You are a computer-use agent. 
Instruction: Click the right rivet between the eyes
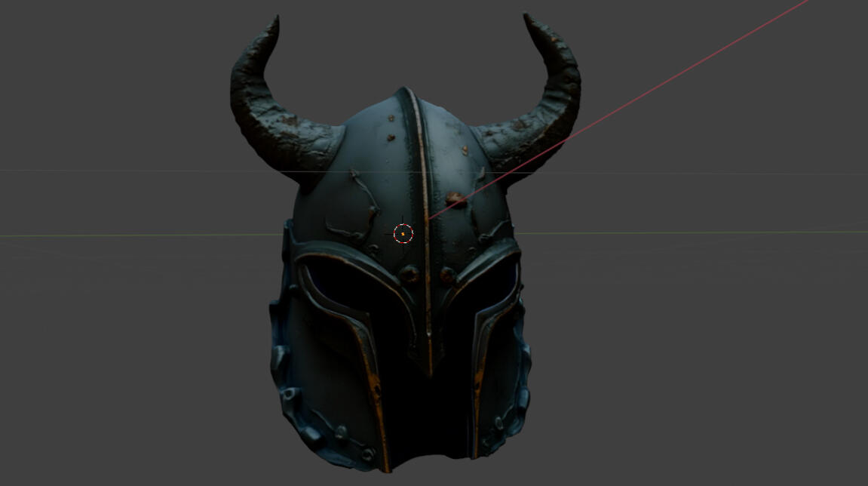coord(448,275)
